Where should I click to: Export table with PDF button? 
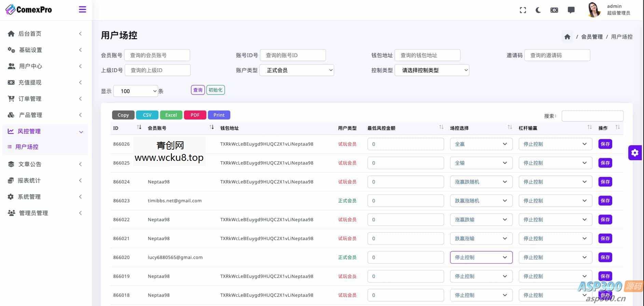point(195,115)
